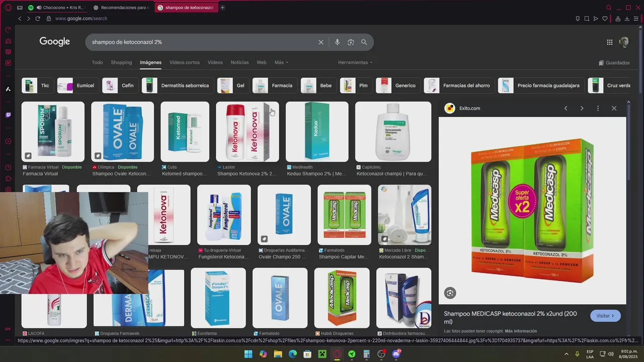
Task: Show hidden system tray icons
Action: 566,354
